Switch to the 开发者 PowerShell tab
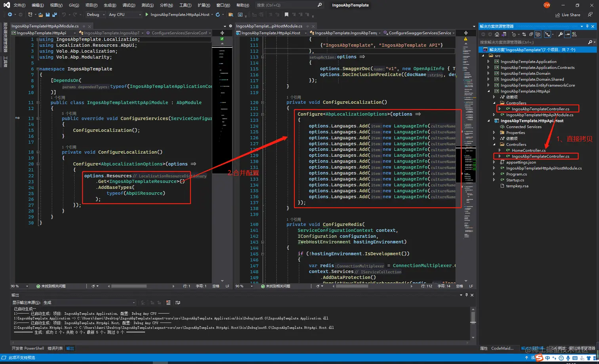The image size is (599, 364). (x=28, y=349)
